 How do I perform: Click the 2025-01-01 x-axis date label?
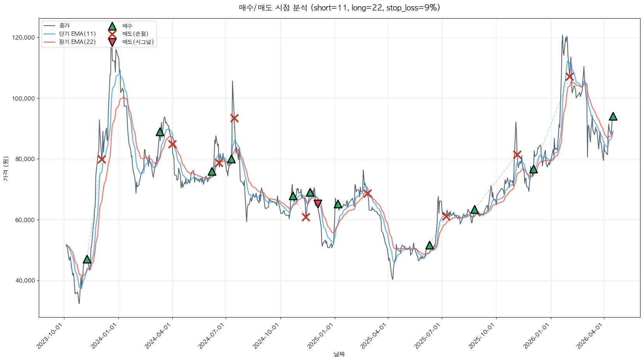(x=320, y=337)
